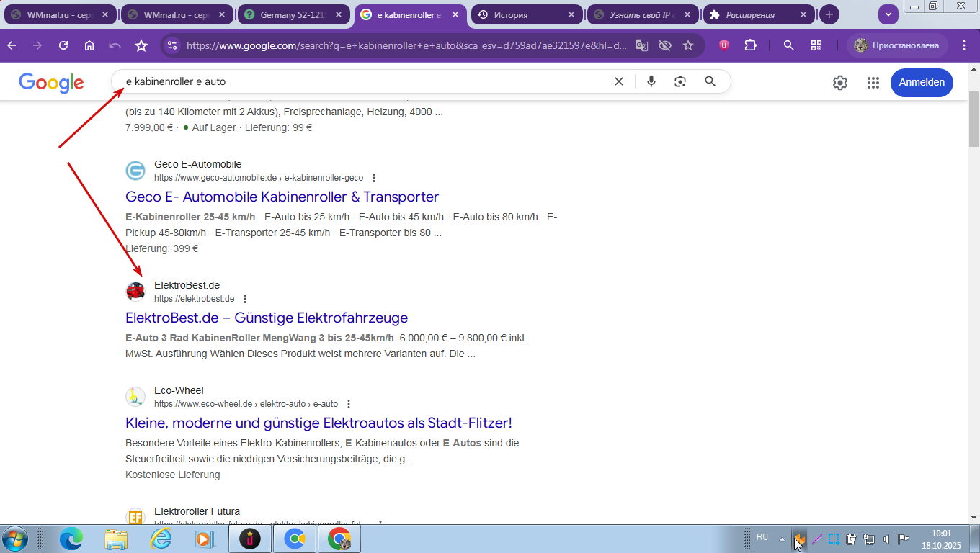
Task: Switch to the Germany 52-121 tab
Action: tap(294, 14)
